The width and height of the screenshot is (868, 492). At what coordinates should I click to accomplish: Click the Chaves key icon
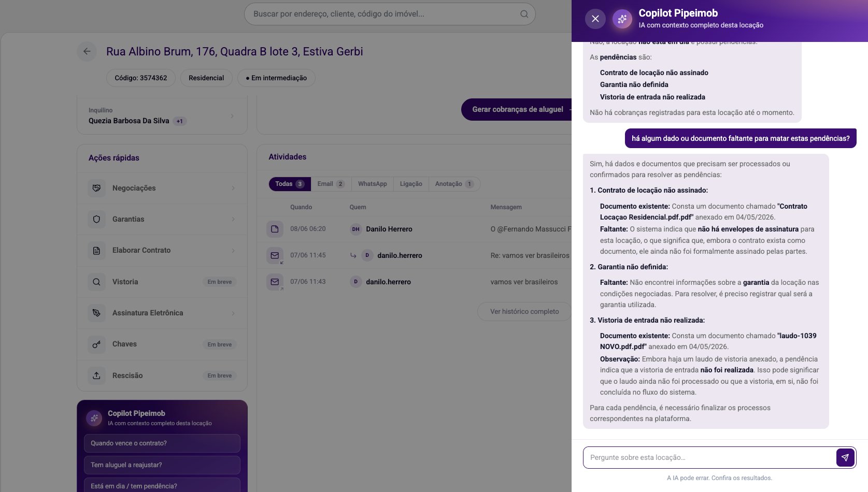point(96,344)
